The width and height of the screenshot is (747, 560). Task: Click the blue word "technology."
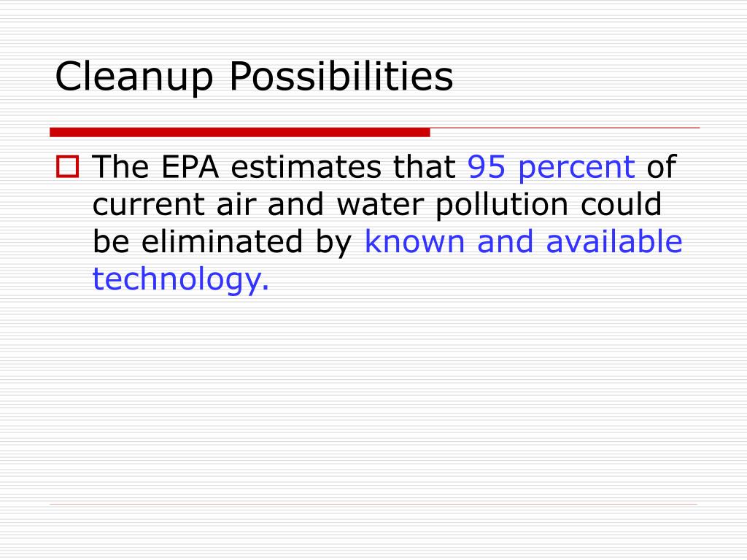point(181,279)
